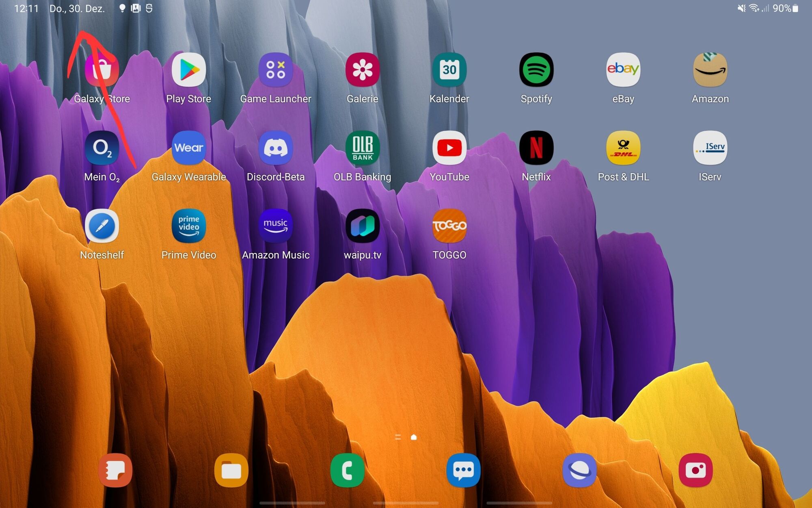Screen dimensions: 812x508
Task: Open the Messages dock icon
Action: (x=464, y=470)
